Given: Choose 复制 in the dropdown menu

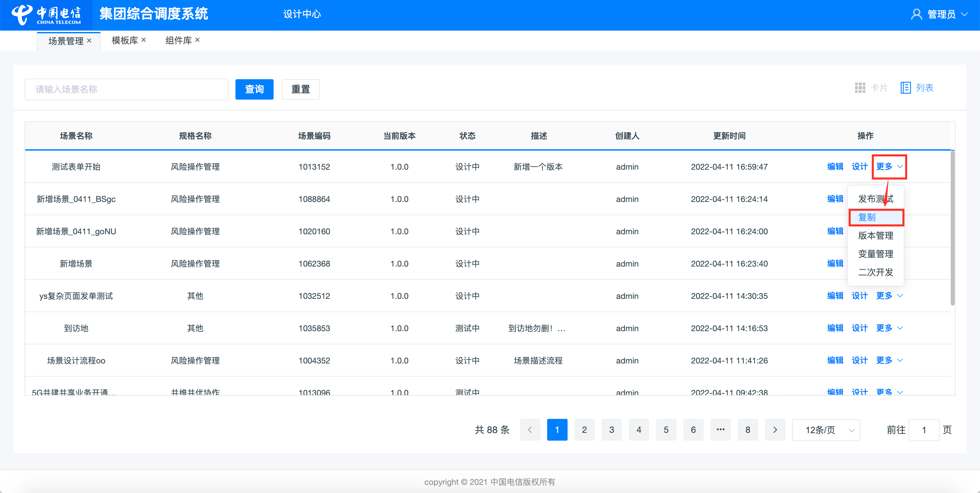Looking at the screenshot, I should [x=876, y=217].
